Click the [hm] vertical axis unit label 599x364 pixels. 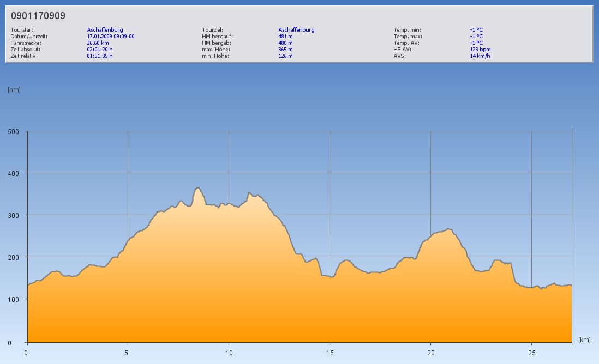(14, 90)
